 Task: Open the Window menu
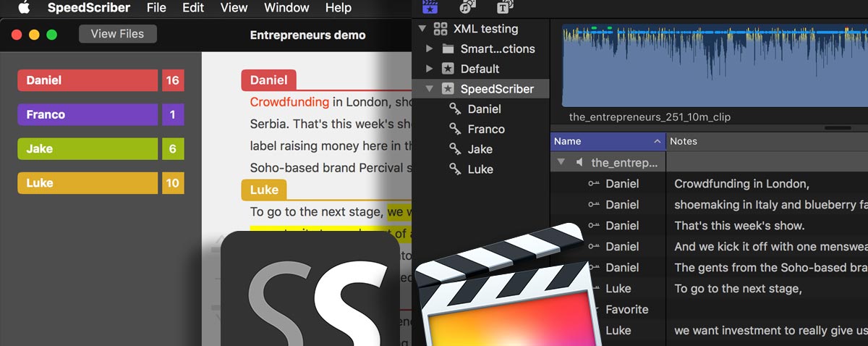286,9
